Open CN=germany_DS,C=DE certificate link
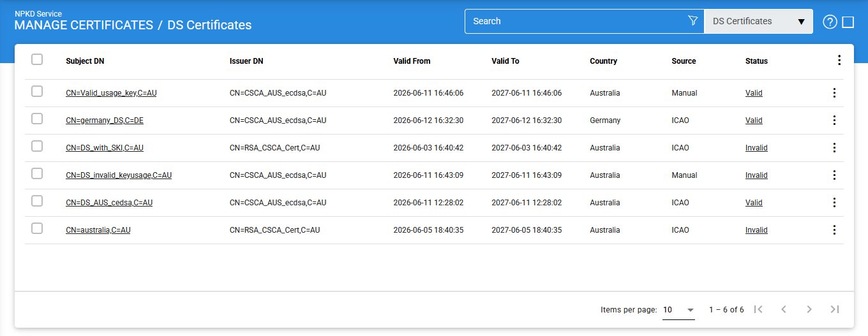The image size is (868, 336). coord(105,121)
